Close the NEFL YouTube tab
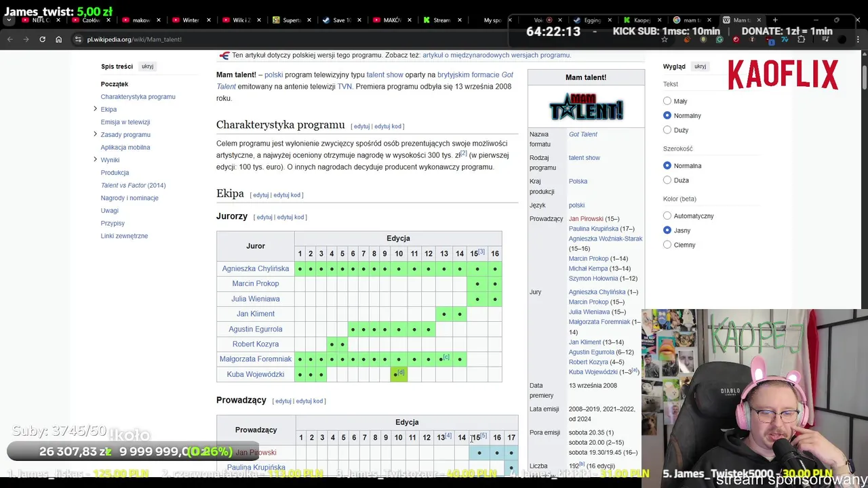Image resolution: width=868 pixels, height=488 pixels. (x=58, y=20)
